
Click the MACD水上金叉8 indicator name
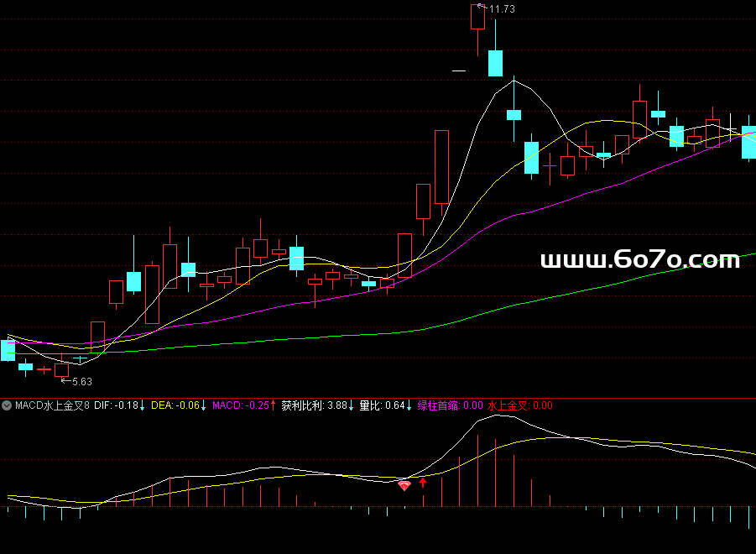50,405
